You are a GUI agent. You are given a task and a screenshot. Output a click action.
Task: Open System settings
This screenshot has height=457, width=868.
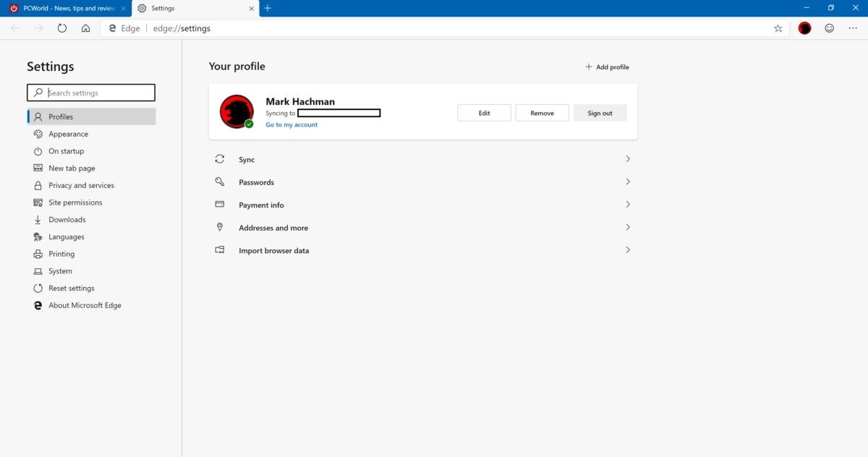point(60,271)
